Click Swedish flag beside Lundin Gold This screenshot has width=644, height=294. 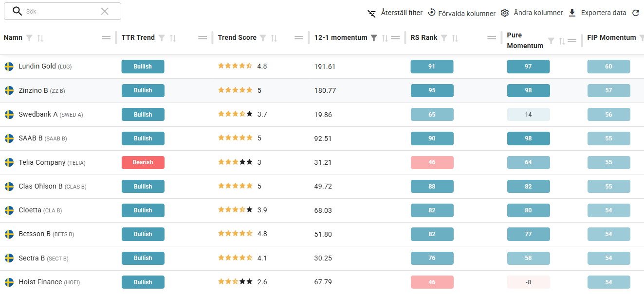[9, 67]
